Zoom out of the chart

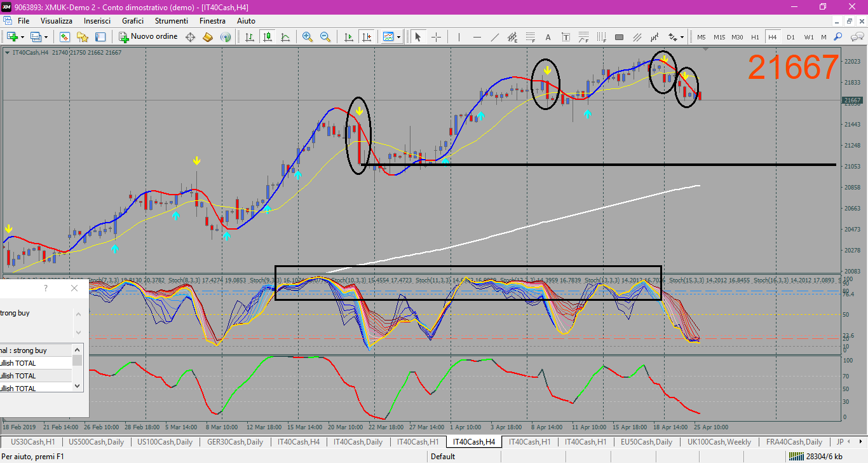pos(325,37)
